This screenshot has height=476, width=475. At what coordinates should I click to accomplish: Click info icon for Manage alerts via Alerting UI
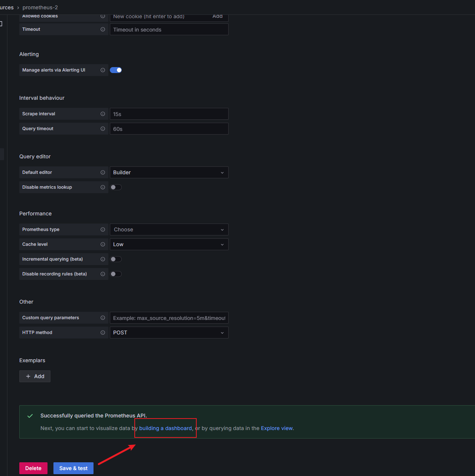click(x=103, y=70)
